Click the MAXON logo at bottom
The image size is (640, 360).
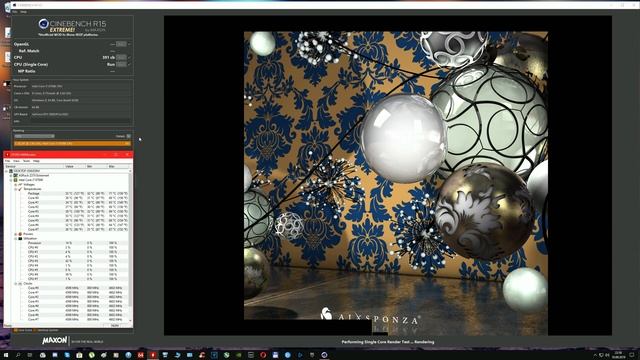click(x=54, y=340)
